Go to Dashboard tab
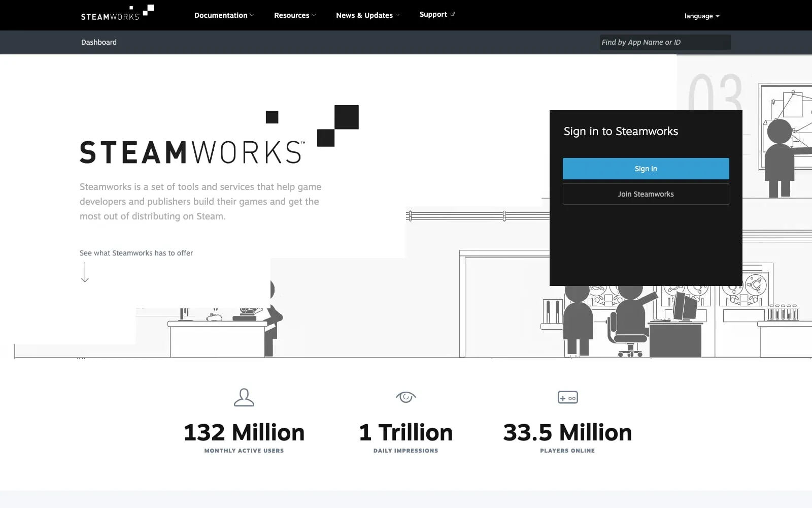Viewport: 812px width, 508px height. pyautogui.click(x=99, y=42)
